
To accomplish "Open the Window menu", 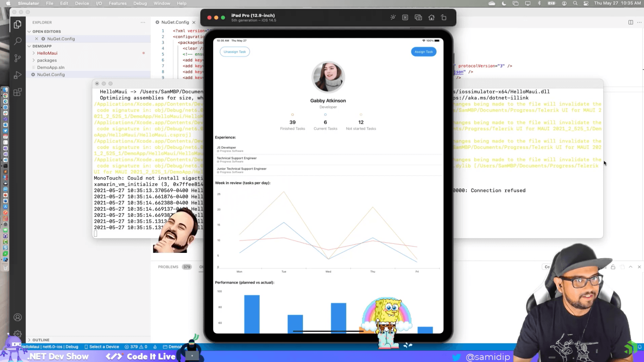I will click(x=162, y=3).
